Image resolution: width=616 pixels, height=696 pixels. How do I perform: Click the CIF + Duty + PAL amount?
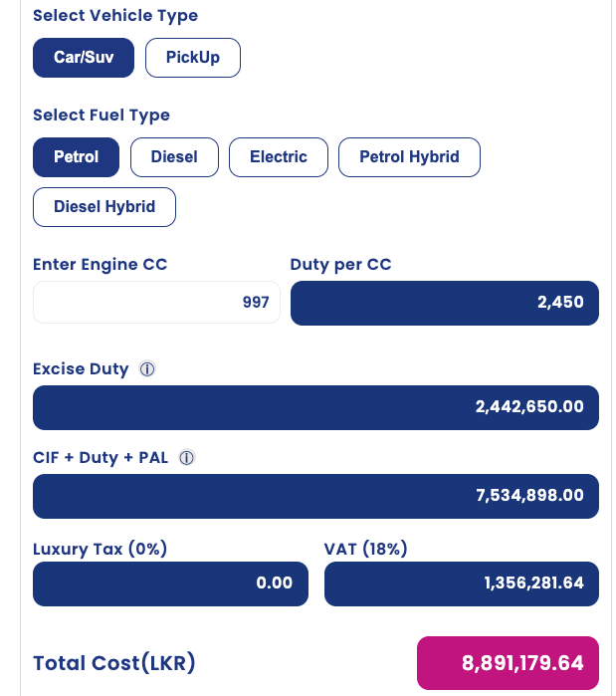pos(315,496)
